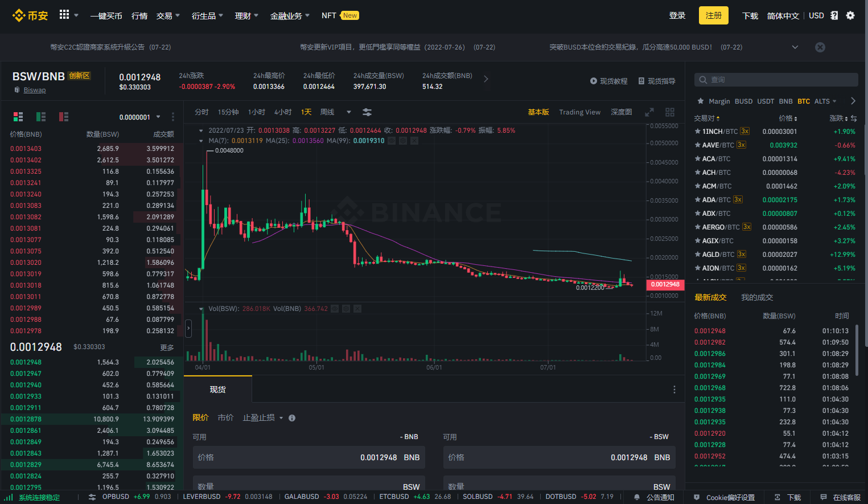
Task: Click the favorites star tab in market list
Action: (701, 101)
